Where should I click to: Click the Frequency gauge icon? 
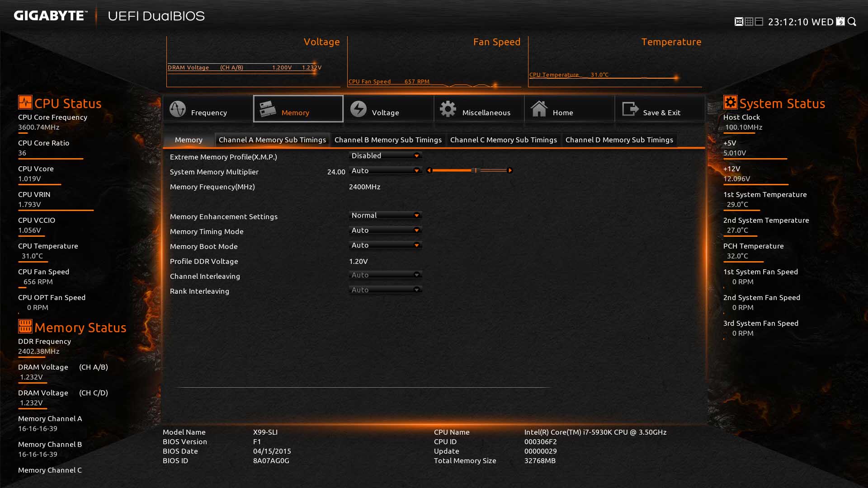[x=178, y=109]
